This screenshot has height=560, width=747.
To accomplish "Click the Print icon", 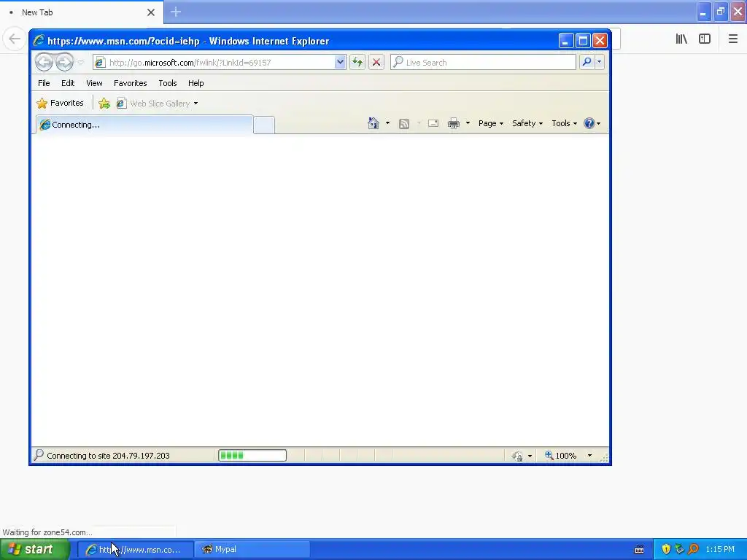I will coord(454,124).
